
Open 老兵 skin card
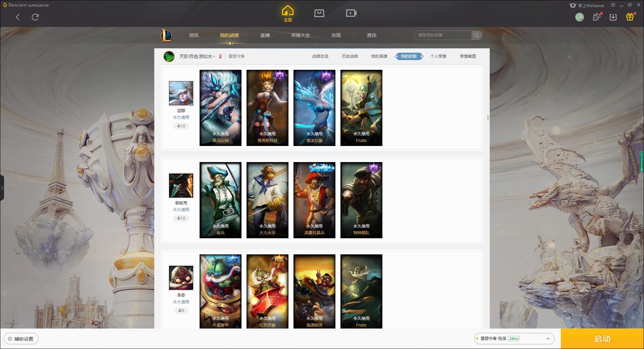220,200
